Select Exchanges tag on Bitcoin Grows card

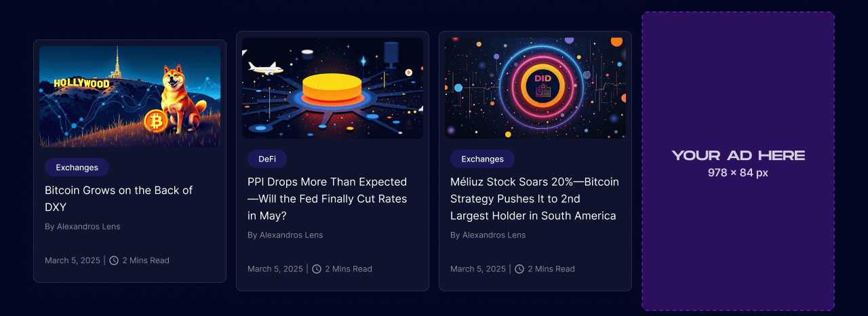77,167
